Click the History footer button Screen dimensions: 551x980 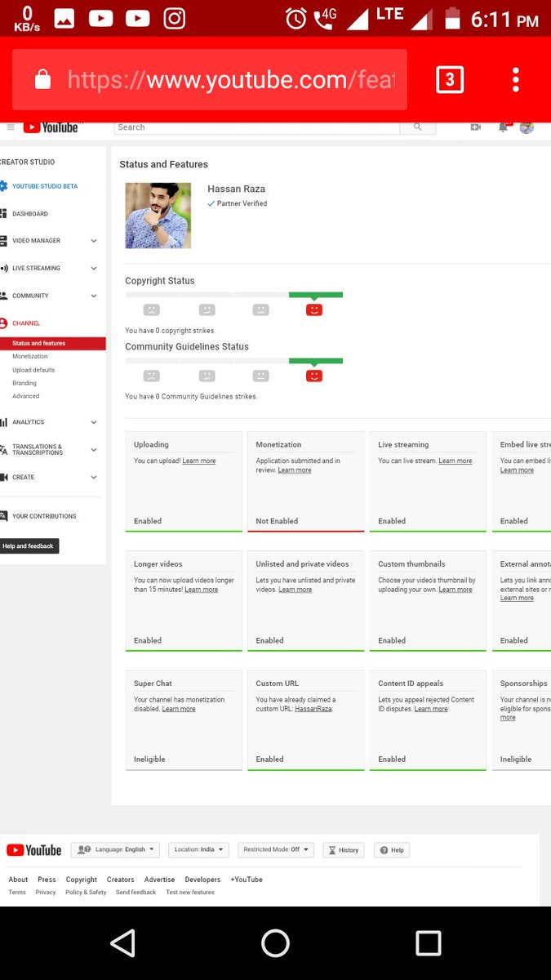pyautogui.click(x=344, y=849)
